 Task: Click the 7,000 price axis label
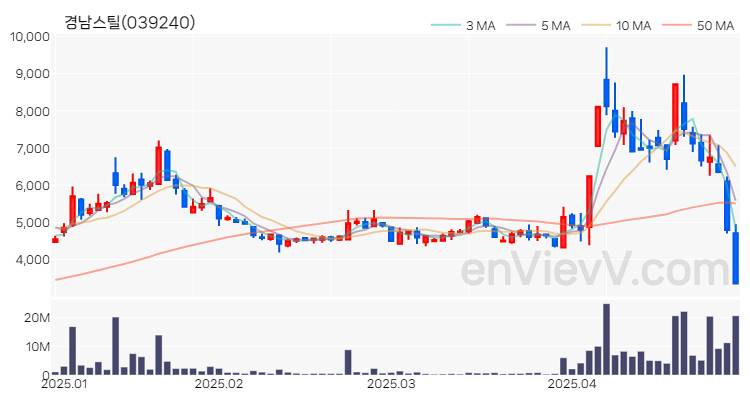click(x=33, y=149)
